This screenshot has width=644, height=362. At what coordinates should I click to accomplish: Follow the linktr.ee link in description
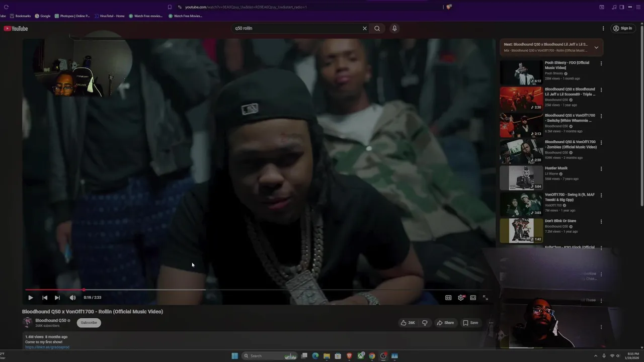tap(47, 347)
